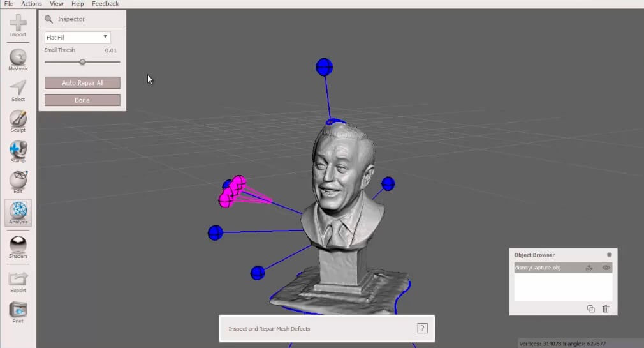Image resolution: width=644 pixels, height=348 pixels.
Task: Duplicate object in Object Browser
Action: pyautogui.click(x=590, y=308)
